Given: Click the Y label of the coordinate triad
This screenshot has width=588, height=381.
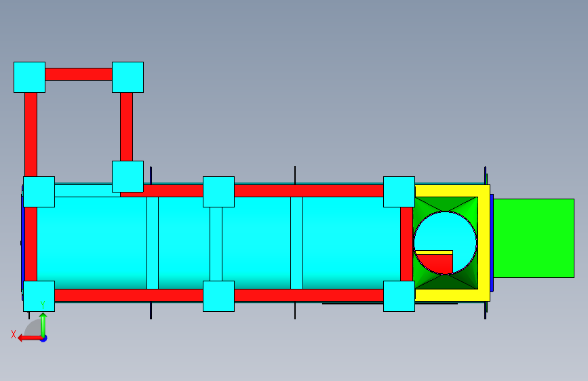Looking at the screenshot, I should 43,305.
